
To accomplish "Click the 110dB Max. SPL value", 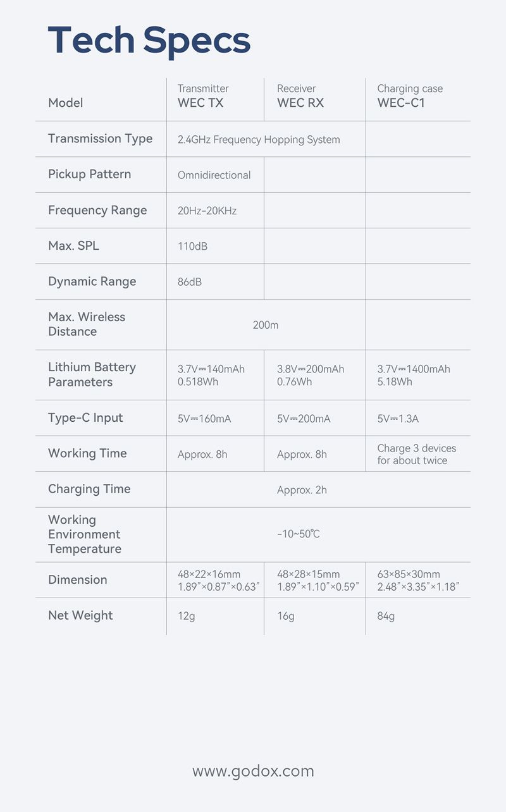I will click(x=192, y=246).
